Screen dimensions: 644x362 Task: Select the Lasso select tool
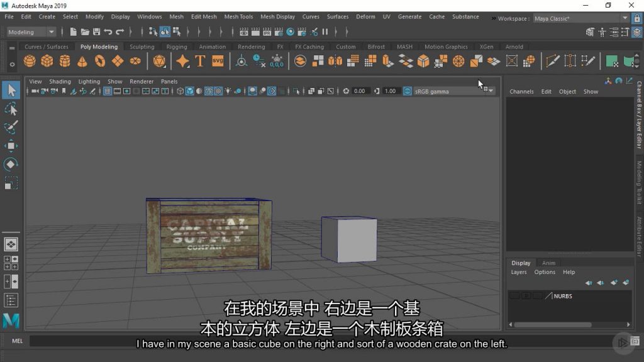tap(11, 109)
